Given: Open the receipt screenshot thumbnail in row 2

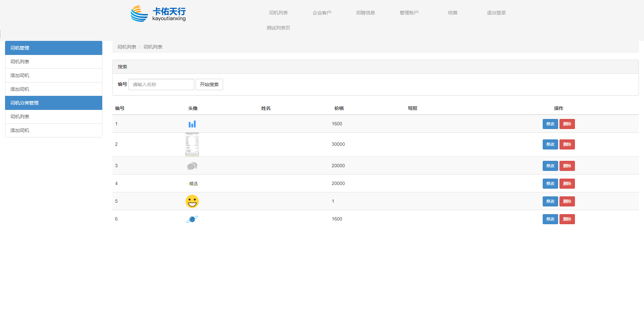Looking at the screenshot, I should (192, 144).
